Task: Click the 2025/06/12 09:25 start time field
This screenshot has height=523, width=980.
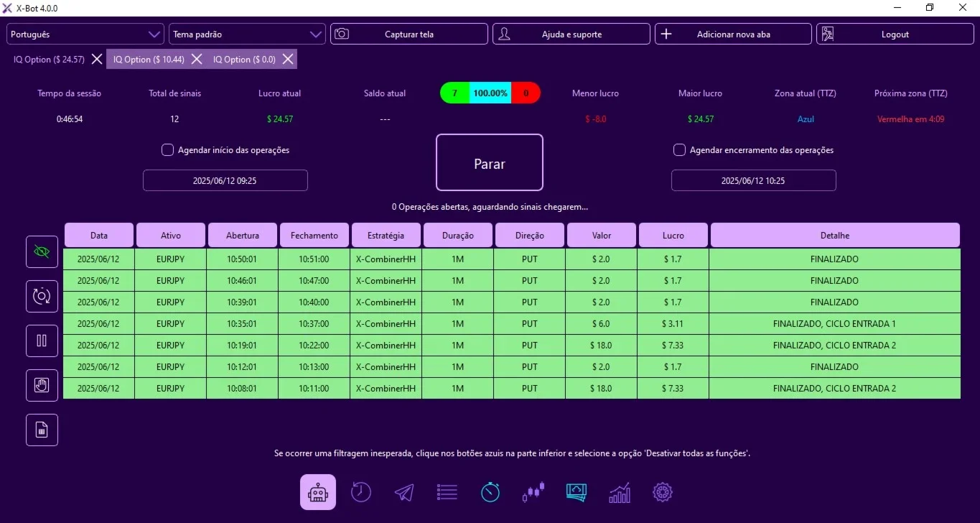Action: [225, 180]
